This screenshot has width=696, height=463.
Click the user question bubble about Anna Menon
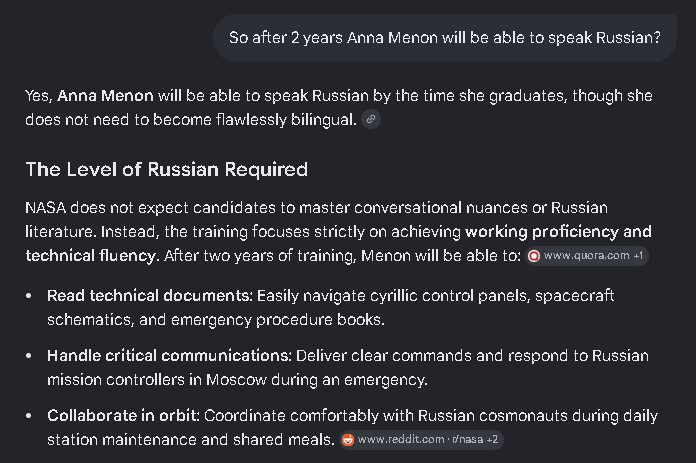click(x=445, y=38)
